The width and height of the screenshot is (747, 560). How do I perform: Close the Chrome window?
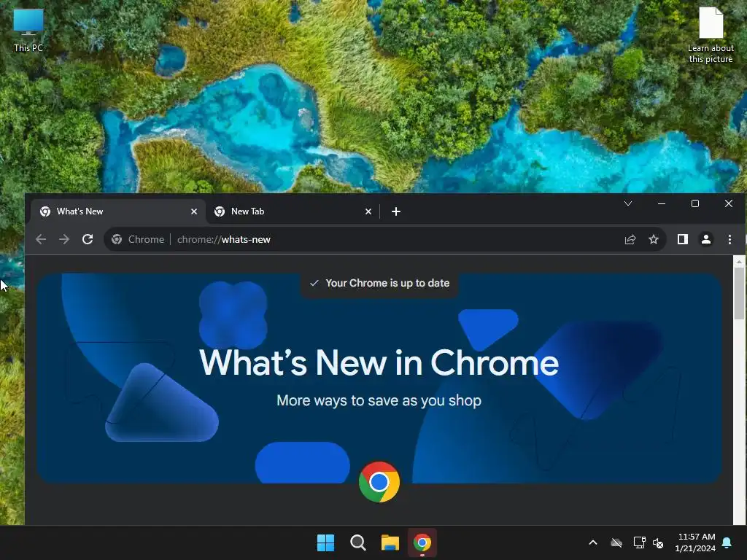[729, 204]
